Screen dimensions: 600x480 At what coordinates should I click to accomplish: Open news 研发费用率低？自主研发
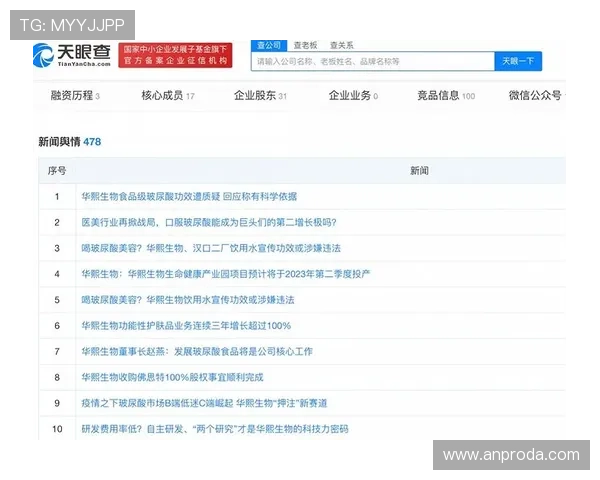(215, 429)
